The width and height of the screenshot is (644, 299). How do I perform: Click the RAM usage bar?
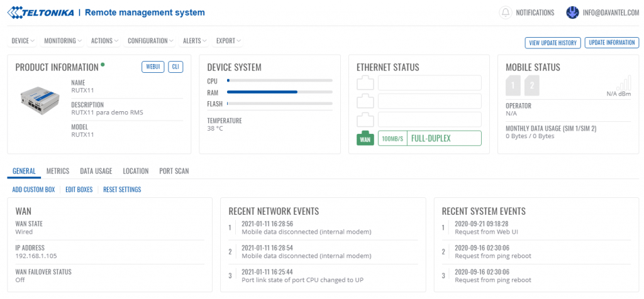280,92
